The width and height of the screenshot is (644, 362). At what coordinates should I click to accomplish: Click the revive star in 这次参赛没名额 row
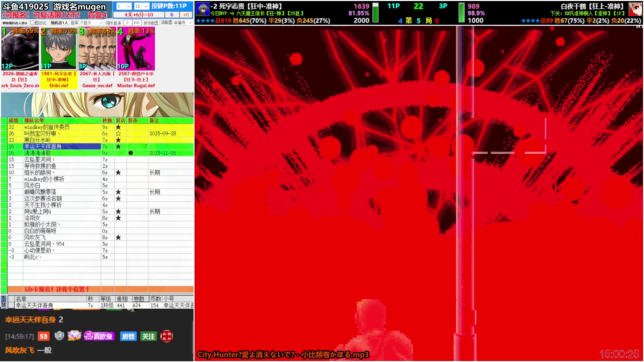pos(118,198)
